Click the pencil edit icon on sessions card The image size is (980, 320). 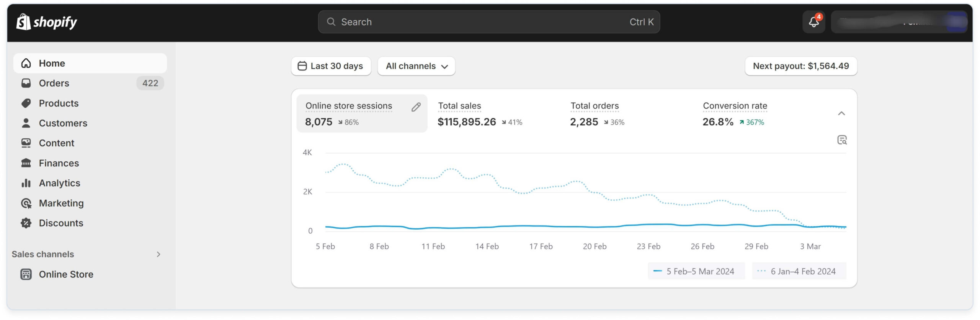[x=416, y=107]
